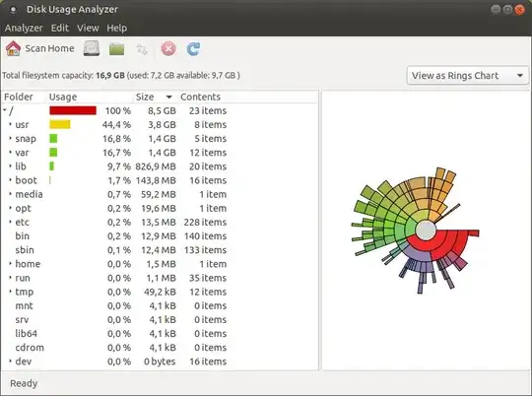Expand the var folder
Viewport: 532px width, 396px height.
coord(11,152)
